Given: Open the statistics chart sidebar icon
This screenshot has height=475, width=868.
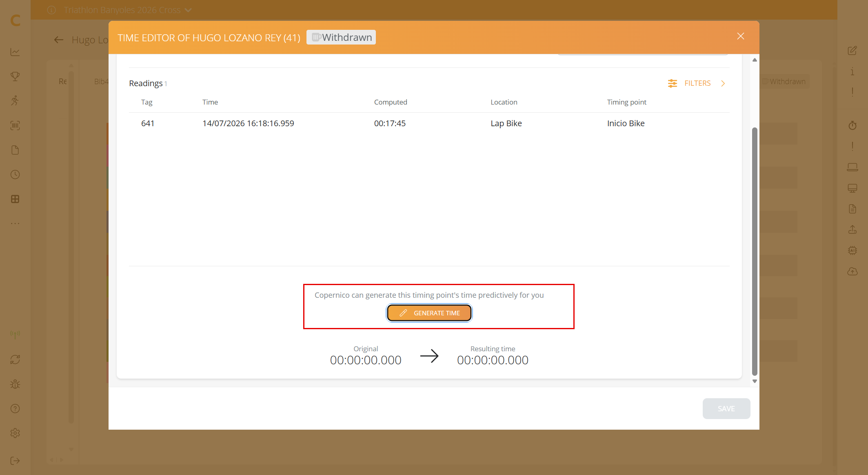Looking at the screenshot, I should coord(15,52).
